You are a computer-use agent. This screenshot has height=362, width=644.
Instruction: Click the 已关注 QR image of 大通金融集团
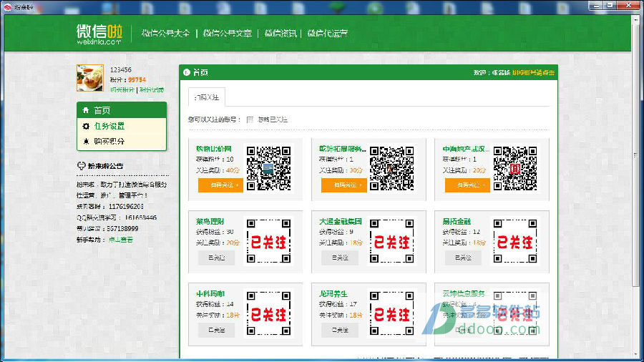[392, 241]
